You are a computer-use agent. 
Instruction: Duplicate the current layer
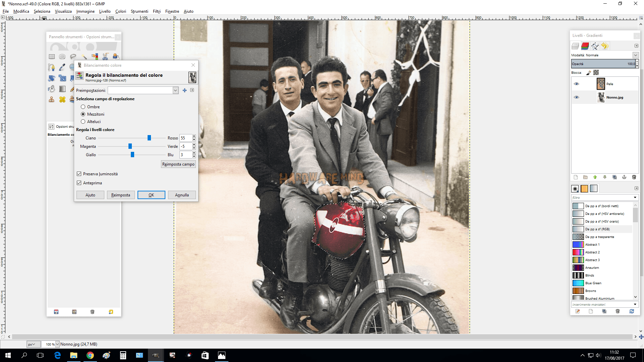(x=614, y=177)
